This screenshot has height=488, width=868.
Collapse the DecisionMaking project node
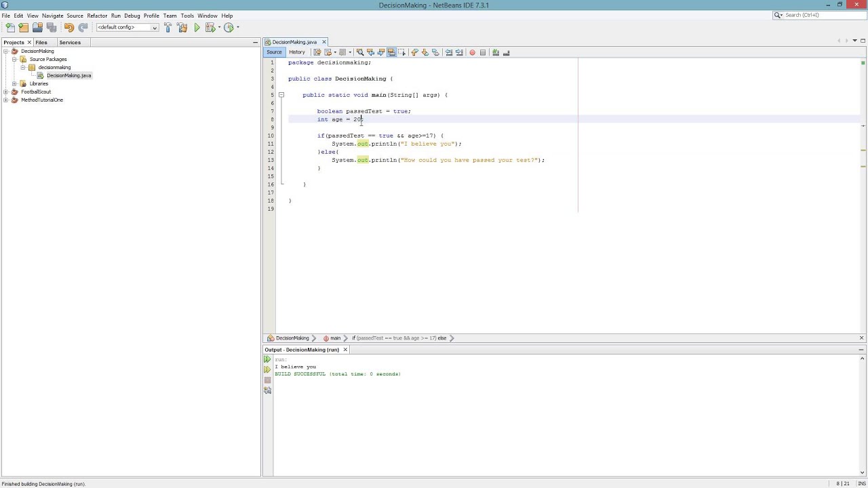tap(6, 52)
